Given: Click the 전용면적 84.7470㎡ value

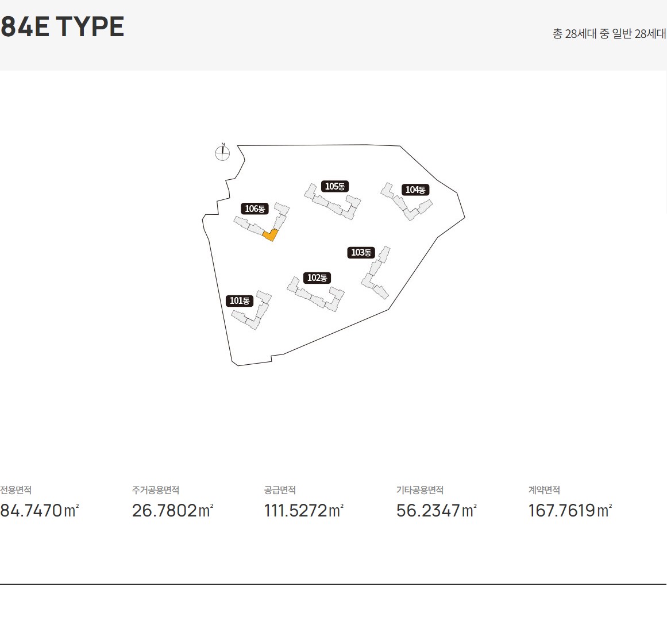Looking at the screenshot, I should click(40, 511).
